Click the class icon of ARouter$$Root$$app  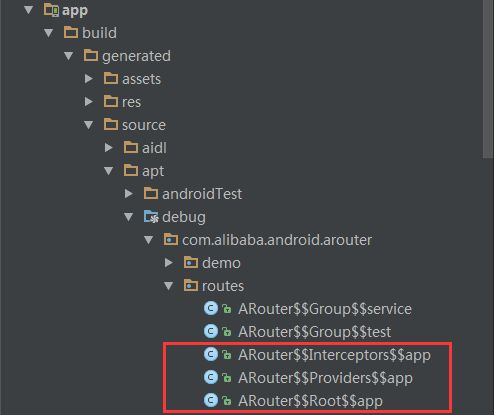(x=211, y=400)
